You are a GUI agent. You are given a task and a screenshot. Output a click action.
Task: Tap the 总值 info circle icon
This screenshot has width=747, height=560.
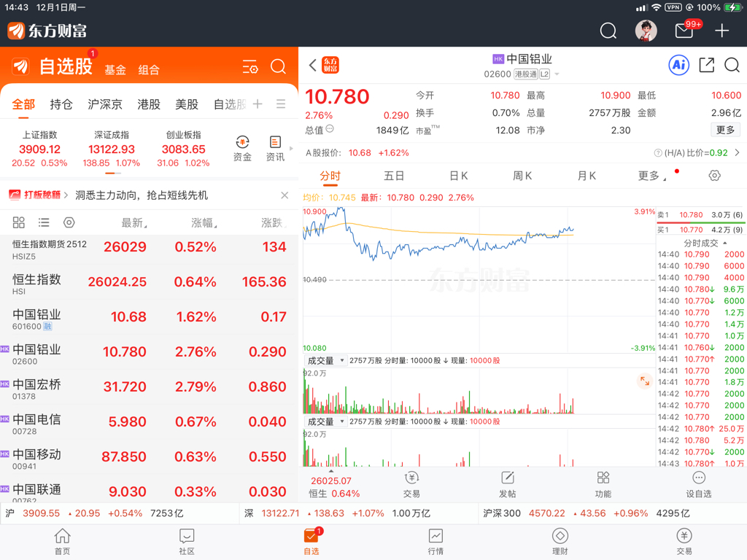330,129
